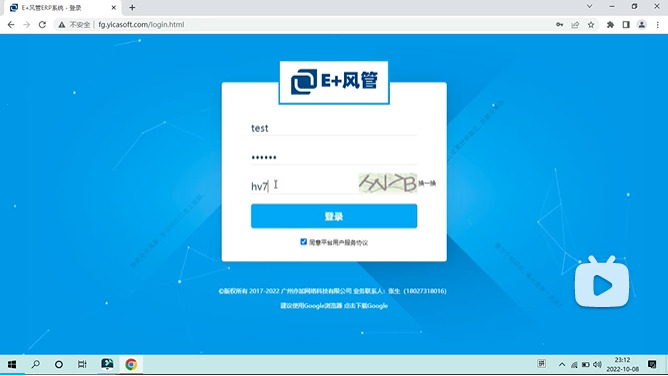Click the blue 登录 login button
668x376 pixels.
334,216
